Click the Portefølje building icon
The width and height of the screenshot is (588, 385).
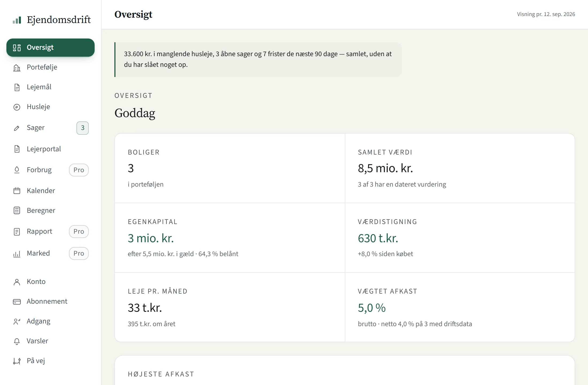point(17,68)
